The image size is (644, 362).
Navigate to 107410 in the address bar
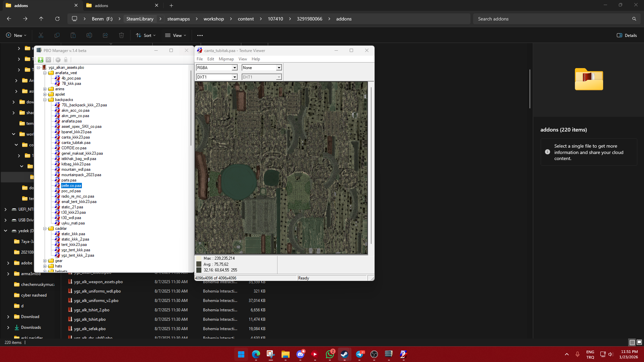tap(275, 19)
